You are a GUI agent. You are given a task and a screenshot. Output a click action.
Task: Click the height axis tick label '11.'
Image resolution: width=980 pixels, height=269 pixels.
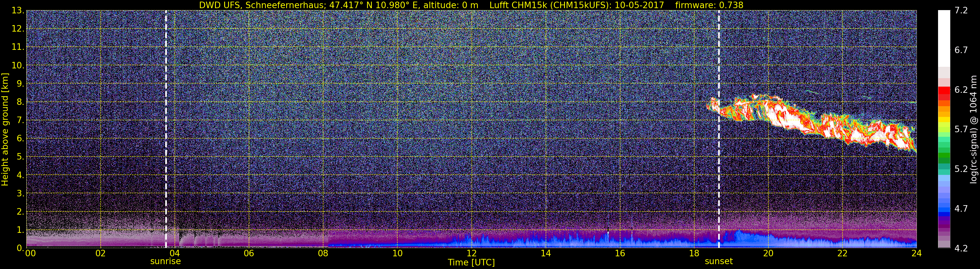click(18, 47)
